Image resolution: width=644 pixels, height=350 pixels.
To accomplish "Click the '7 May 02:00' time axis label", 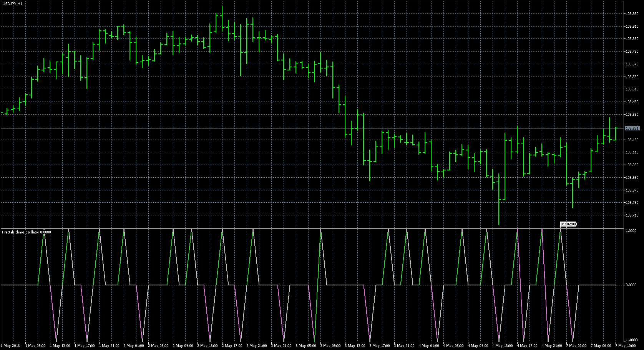I will click(576, 346).
